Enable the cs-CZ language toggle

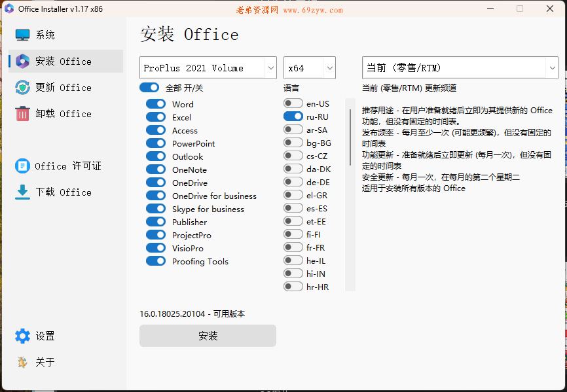click(293, 156)
